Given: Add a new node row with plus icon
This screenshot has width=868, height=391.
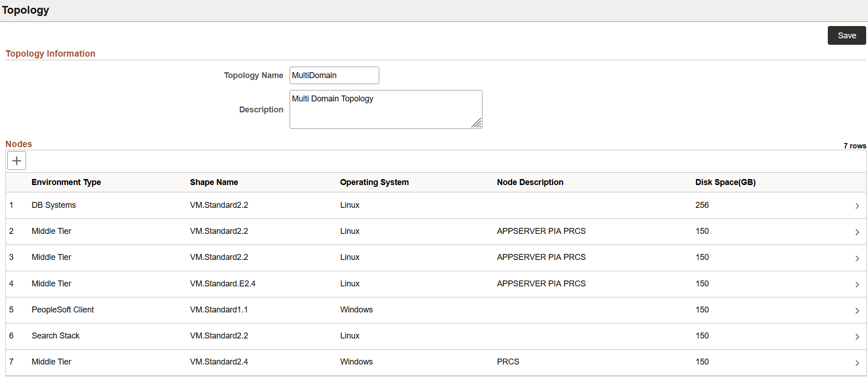Looking at the screenshot, I should (x=17, y=161).
